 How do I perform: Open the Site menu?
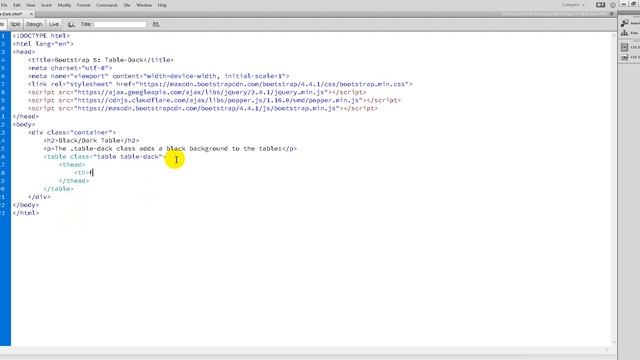127,5
